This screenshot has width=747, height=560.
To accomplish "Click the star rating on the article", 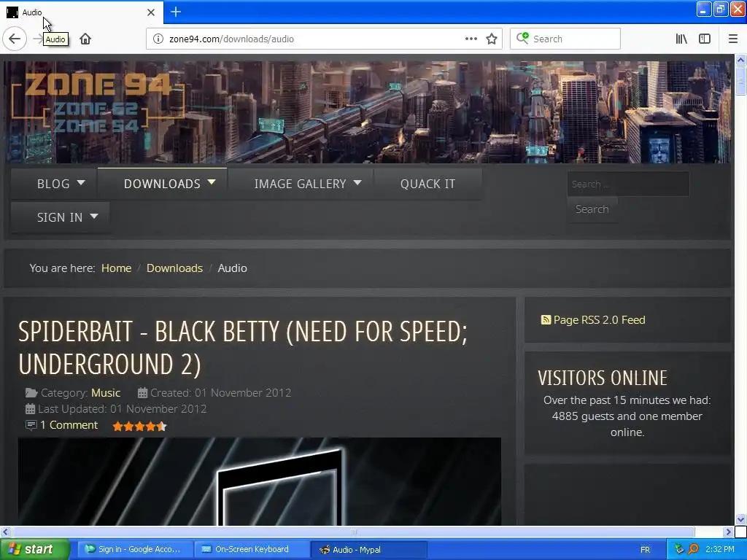I will tap(139, 426).
